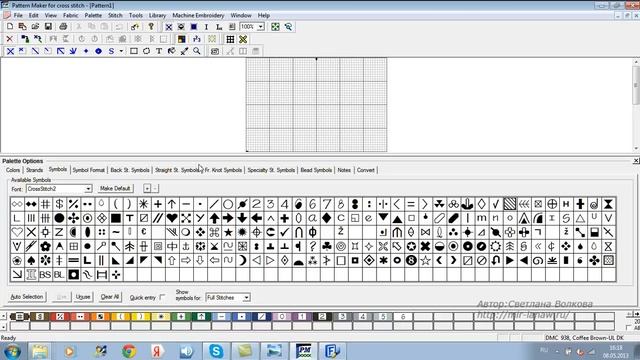The image size is (640, 360).
Task: Open the Font CrossStitch2 dropdown
Action: click(88, 189)
